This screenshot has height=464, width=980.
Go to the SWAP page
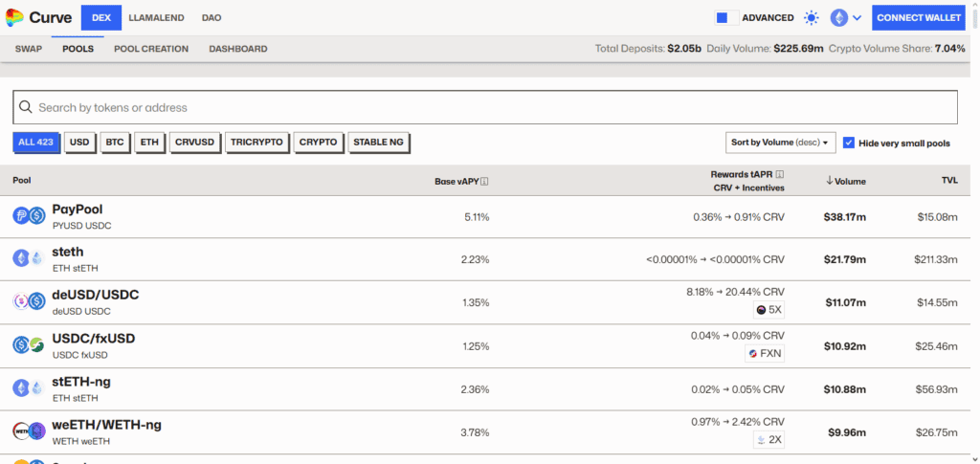[x=29, y=49]
